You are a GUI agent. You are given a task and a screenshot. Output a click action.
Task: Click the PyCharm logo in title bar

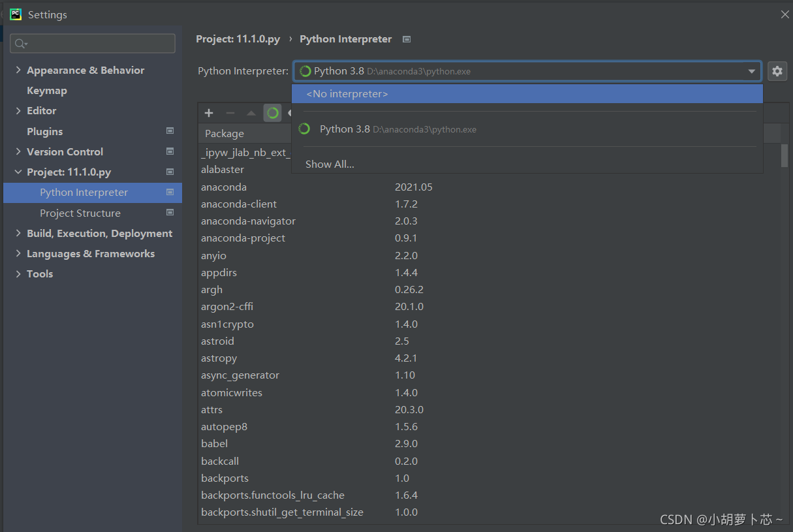(16, 14)
